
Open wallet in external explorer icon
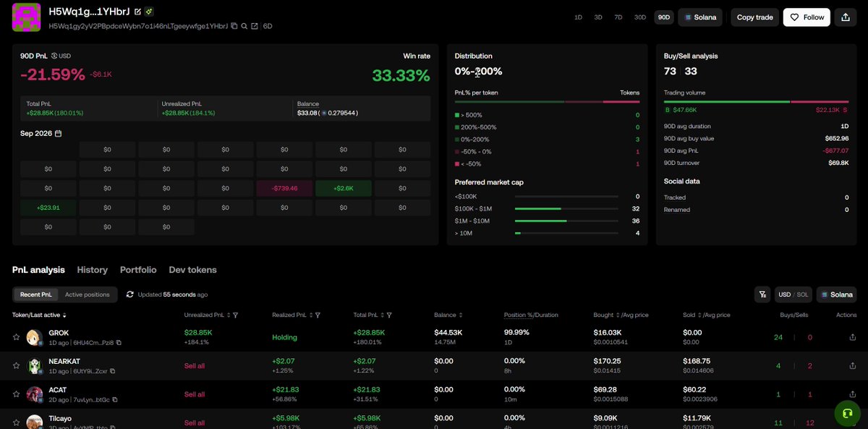coord(255,26)
